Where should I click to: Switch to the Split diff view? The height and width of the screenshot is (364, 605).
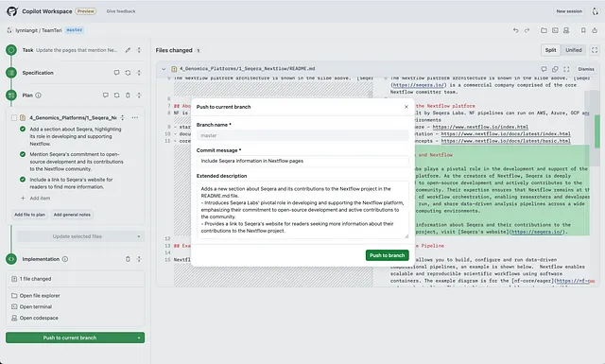(x=550, y=50)
